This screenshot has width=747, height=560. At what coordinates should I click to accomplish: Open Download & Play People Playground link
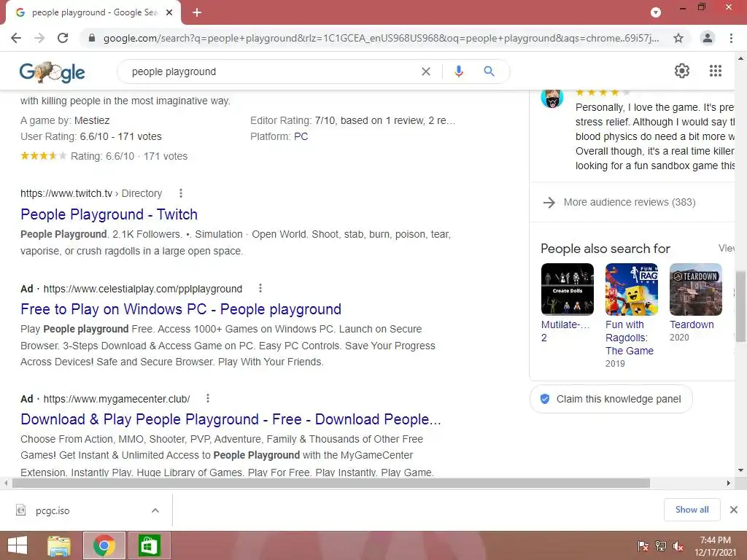pyautogui.click(x=231, y=419)
